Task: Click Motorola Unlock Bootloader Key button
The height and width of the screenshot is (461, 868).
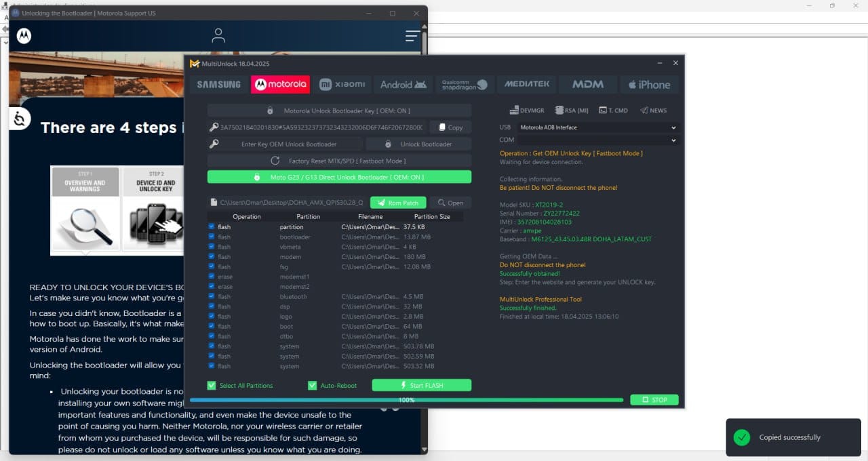Action: click(x=339, y=111)
